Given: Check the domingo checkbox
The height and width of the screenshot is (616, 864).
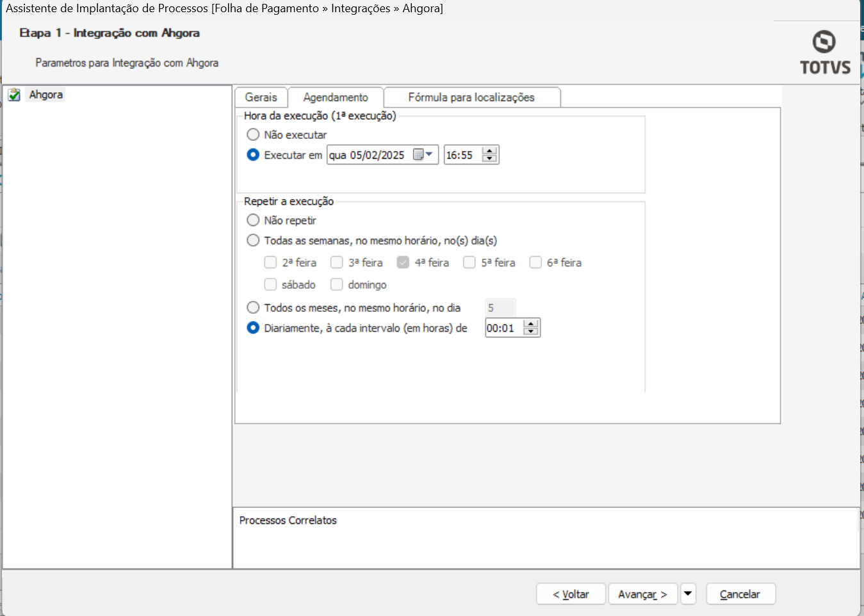Looking at the screenshot, I should (x=337, y=284).
